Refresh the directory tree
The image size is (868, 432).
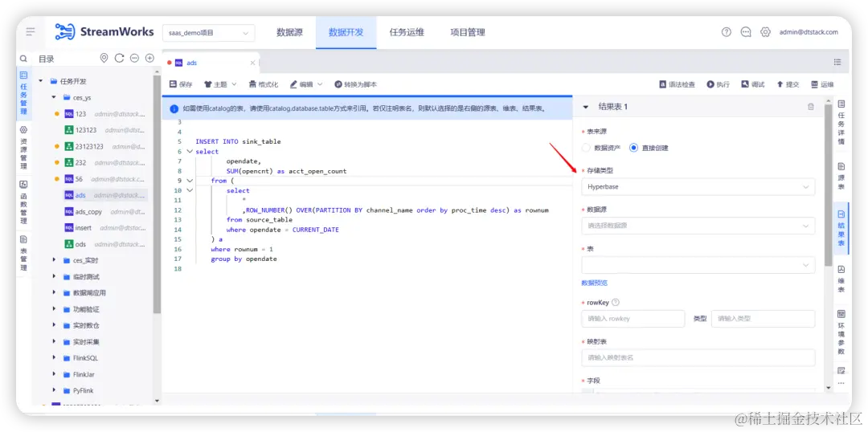pyautogui.click(x=119, y=58)
